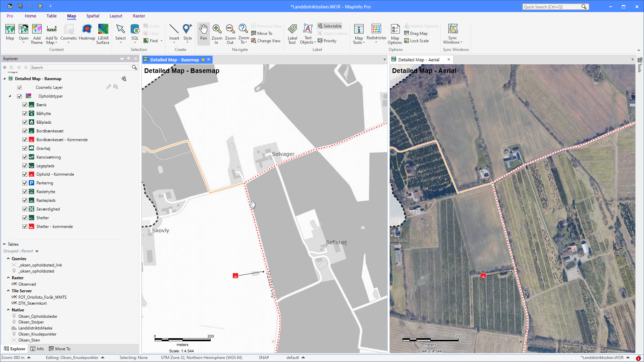Open the Spatial ribbon tab

tap(93, 16)
